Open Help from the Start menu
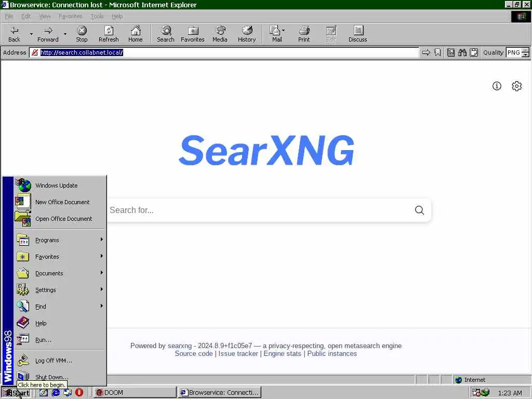The height and width of the screenshot is (399, 532). pyautogui.click(x=60, y=323)
